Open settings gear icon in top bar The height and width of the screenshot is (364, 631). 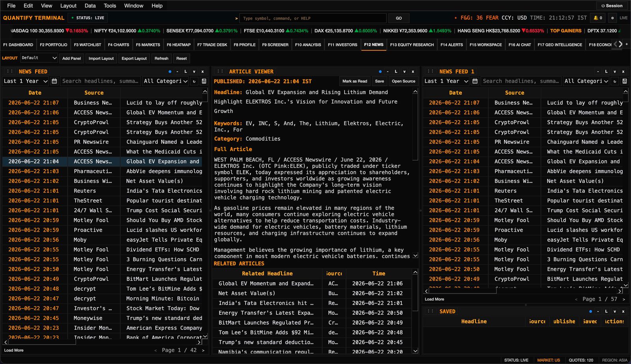(612, 18)
